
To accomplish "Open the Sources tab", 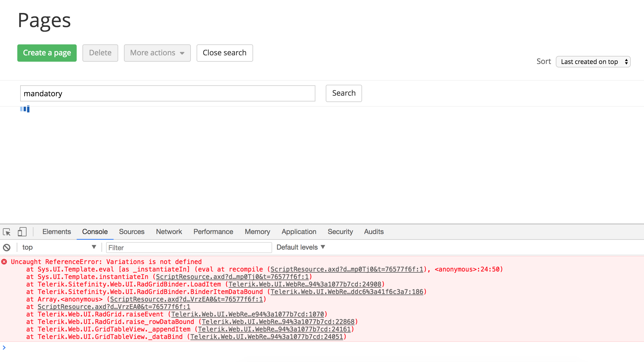I will (x=132, y=232).
